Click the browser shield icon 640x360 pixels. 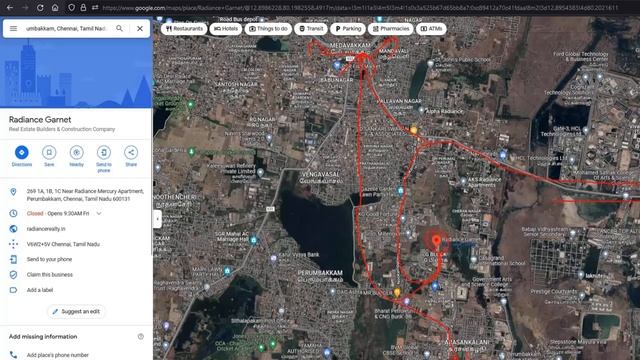(71, 7)
